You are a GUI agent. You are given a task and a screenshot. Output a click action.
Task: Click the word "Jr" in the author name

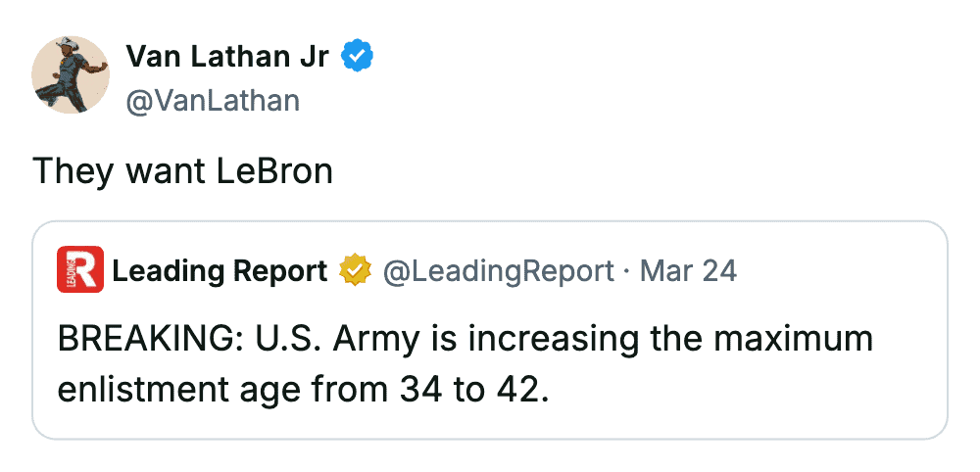316,58
